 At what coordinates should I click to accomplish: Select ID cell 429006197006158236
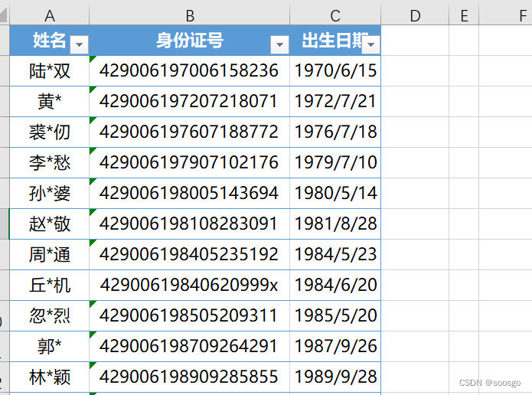point(189,71)
